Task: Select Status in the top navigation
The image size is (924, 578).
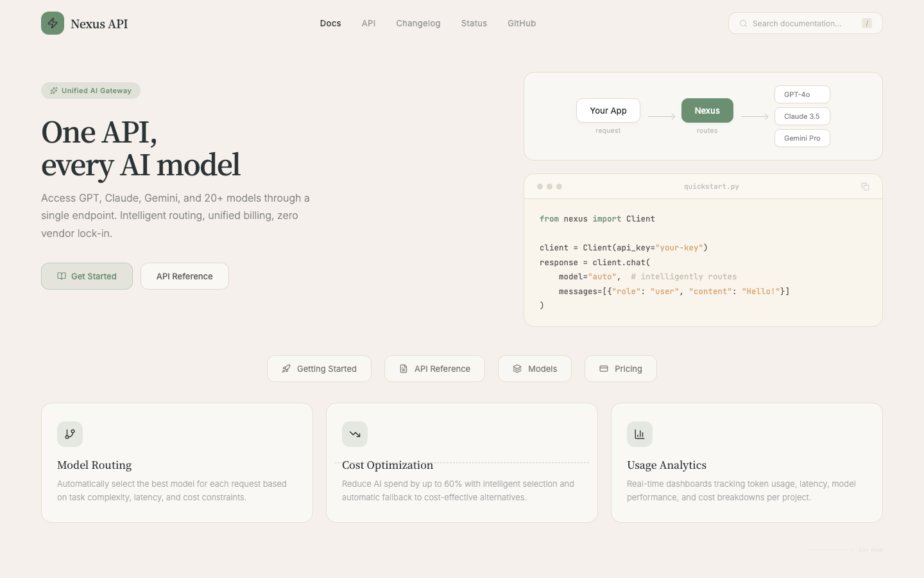Action: pos(474,23)
